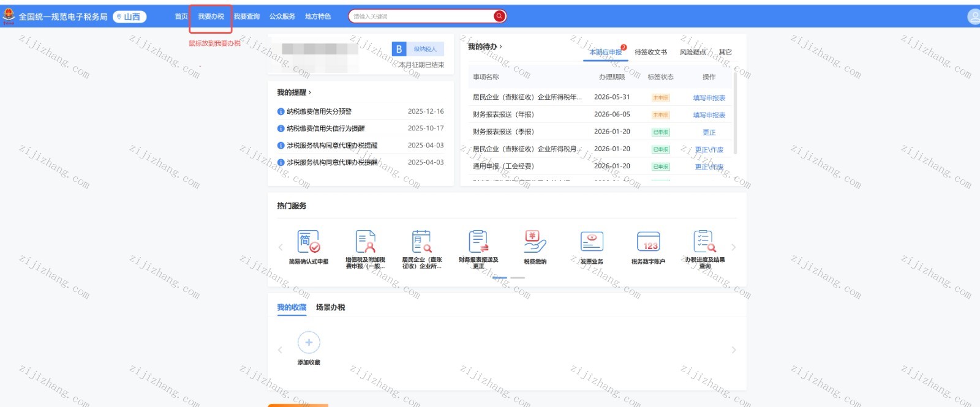
Task: Show next page of 热门服务
Action: 733,248
